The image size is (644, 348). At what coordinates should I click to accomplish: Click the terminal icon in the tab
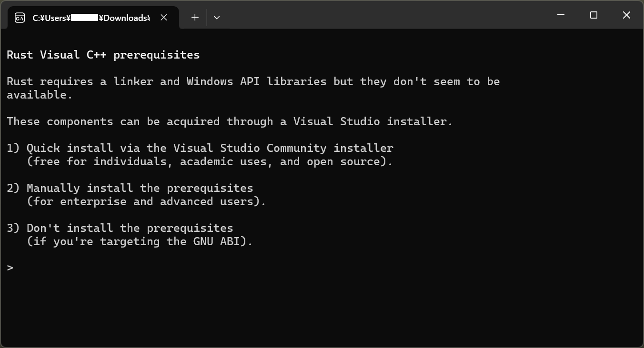click(20, 18)
